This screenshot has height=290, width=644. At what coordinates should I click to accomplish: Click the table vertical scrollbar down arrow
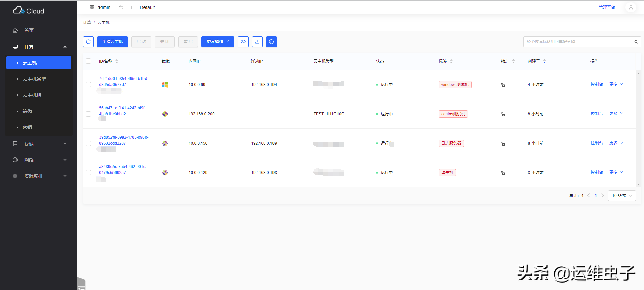pos(638,184)
